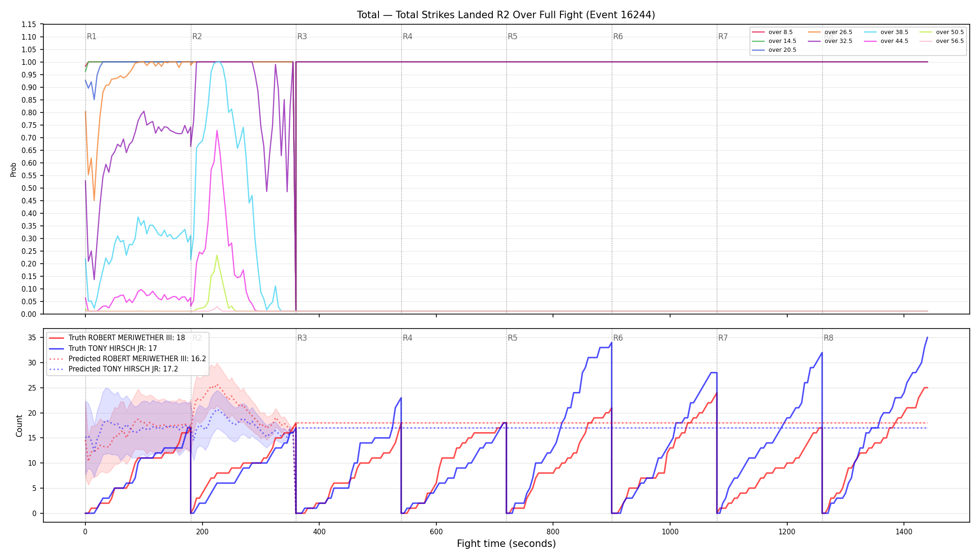Click 'Predicted ROBERT MERIWETHER III: 16.2' legend text
Viewport: 980px width, 560px height.
point(137,359)
